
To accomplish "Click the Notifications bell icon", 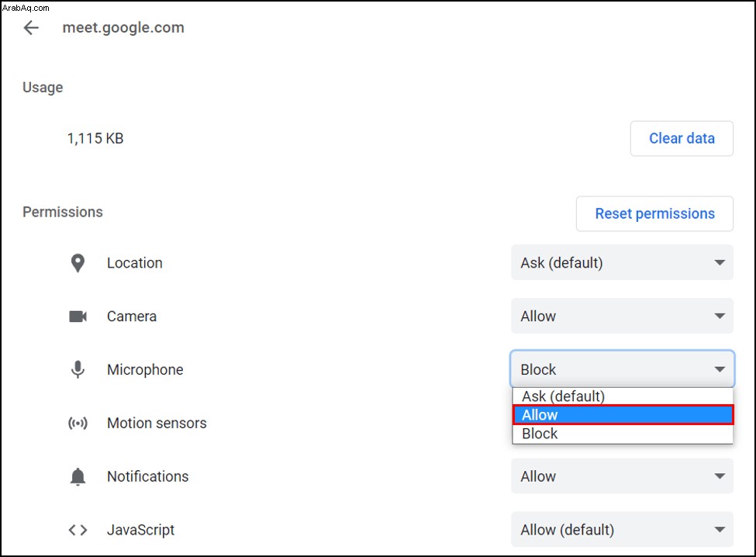I will (78, 476).
